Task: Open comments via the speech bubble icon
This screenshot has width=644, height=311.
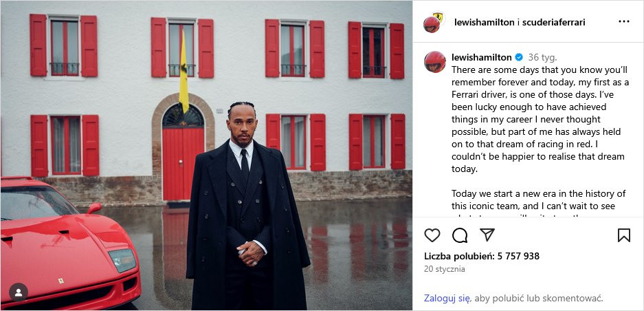Action: pos(460,235)
